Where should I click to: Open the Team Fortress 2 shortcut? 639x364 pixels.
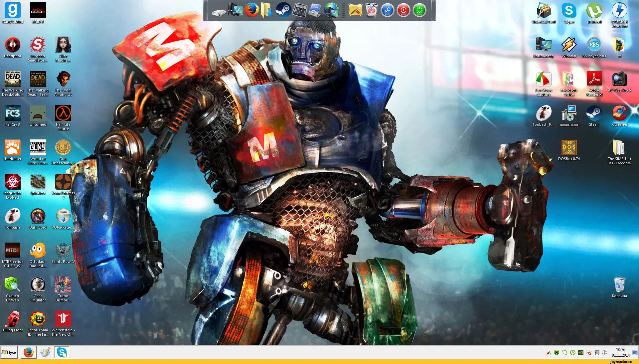(63, 186)
